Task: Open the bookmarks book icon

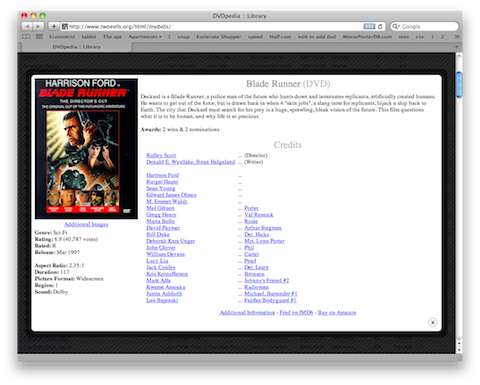Action: pos(26,37)
